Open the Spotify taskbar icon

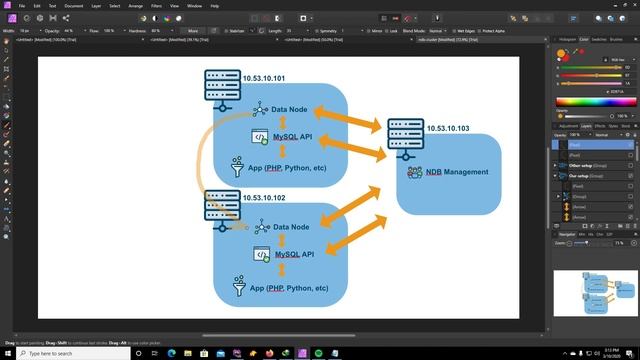(318, 353)
